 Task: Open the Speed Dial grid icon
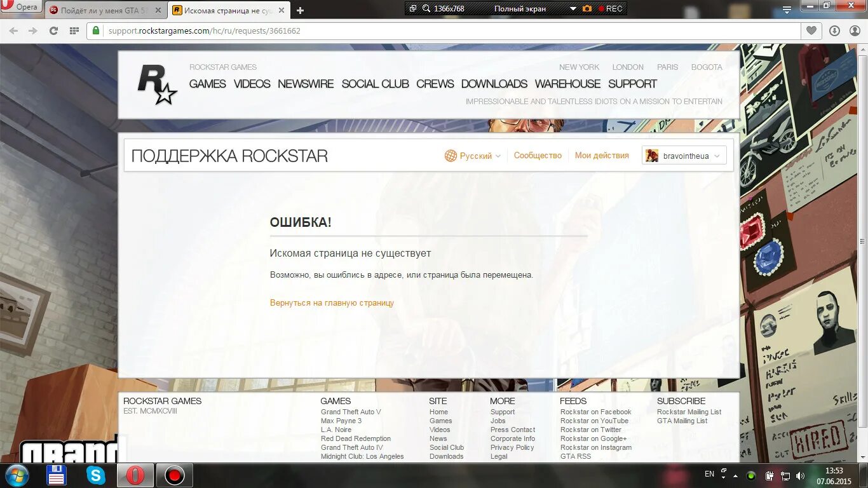pyautogui.click(x=74, y=30)
